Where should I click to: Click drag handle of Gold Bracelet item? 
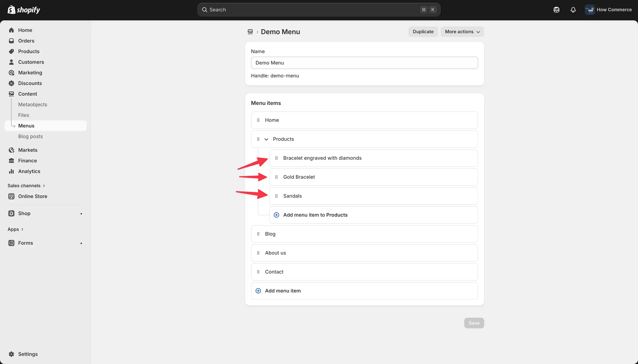pyautogui.click(x=276, y=177)
